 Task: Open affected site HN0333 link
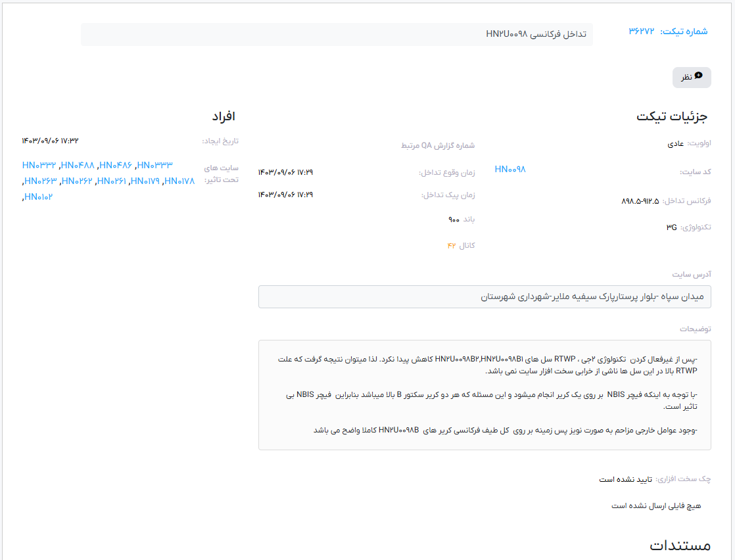pyautogui.click(x=155, y=165)
